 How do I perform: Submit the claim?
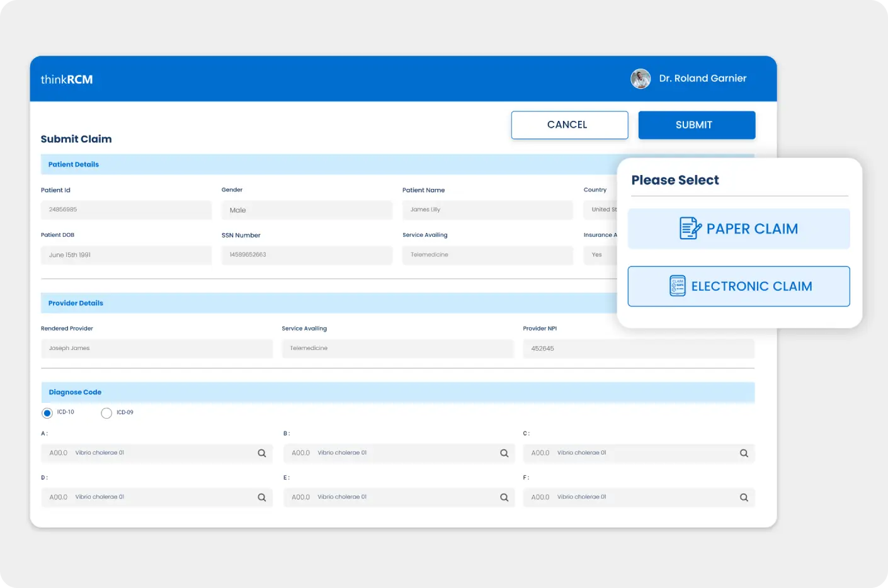[696, 125]
